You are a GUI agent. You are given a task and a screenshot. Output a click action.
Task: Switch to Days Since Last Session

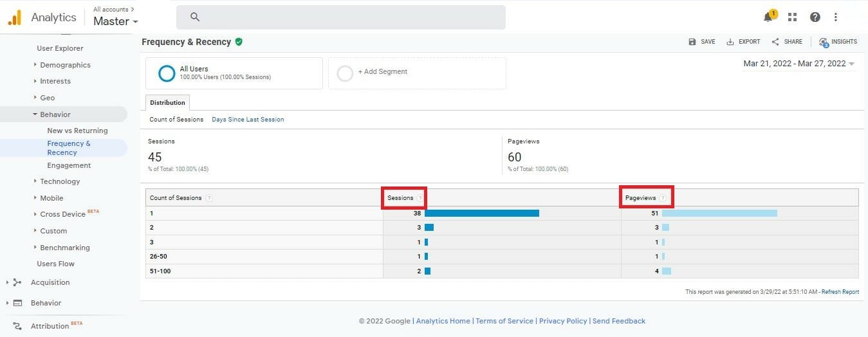tap(248, 120)
